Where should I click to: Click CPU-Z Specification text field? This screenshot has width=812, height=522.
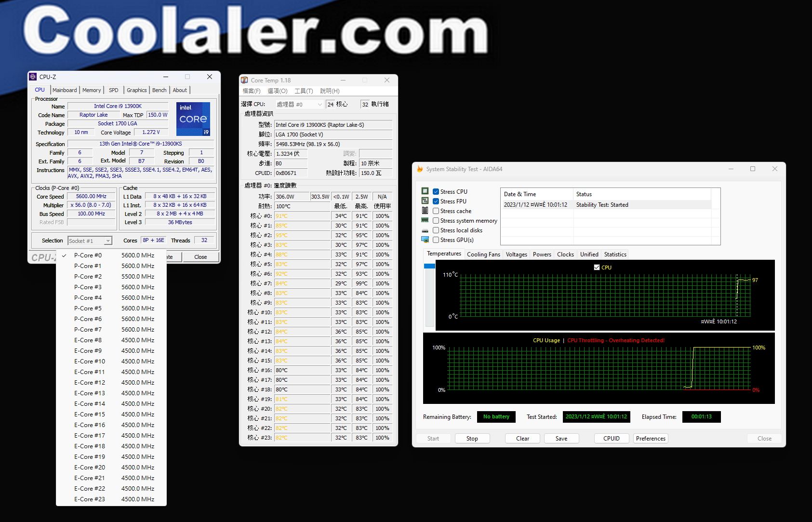click(x=141, y=144)
